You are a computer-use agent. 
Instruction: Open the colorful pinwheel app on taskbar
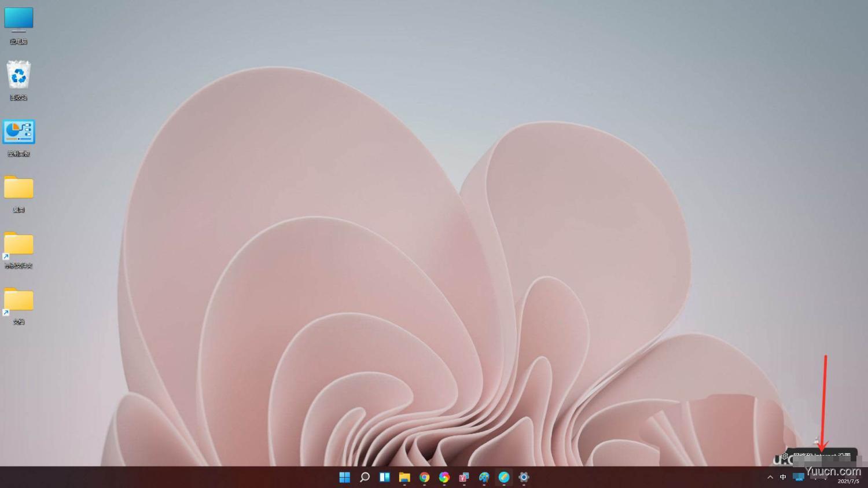[444, 477]
